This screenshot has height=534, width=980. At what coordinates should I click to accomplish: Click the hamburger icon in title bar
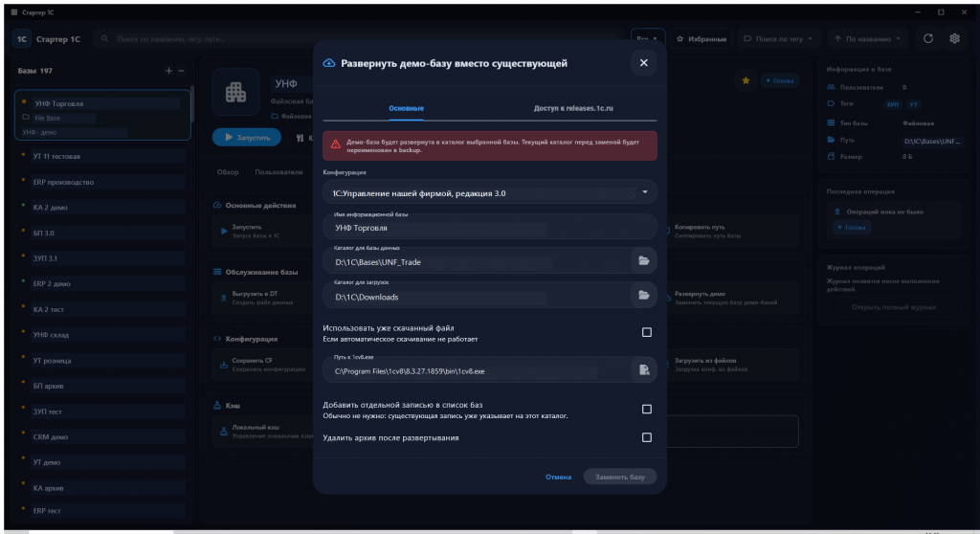13,11
